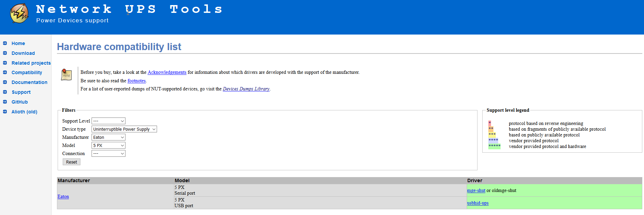
Task: Click the arrow bullet icon beside Alioth (old)
Action: point(5,112)
